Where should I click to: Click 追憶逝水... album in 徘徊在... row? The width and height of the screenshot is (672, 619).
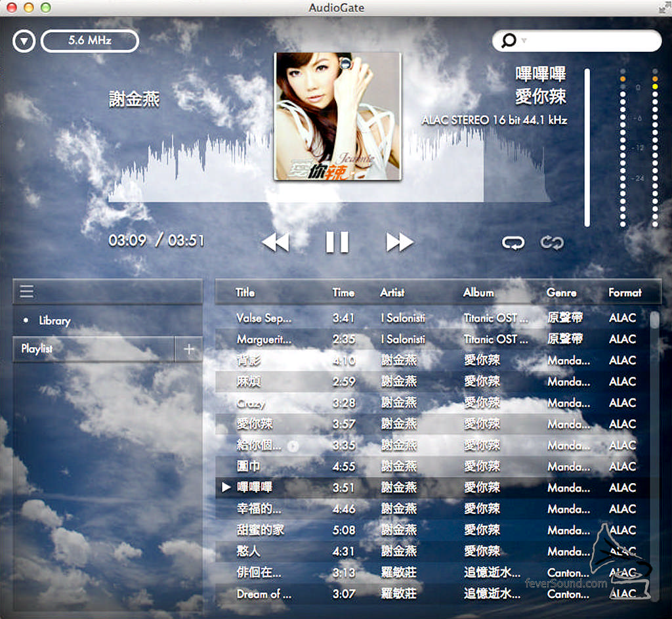tap(492, 572)
